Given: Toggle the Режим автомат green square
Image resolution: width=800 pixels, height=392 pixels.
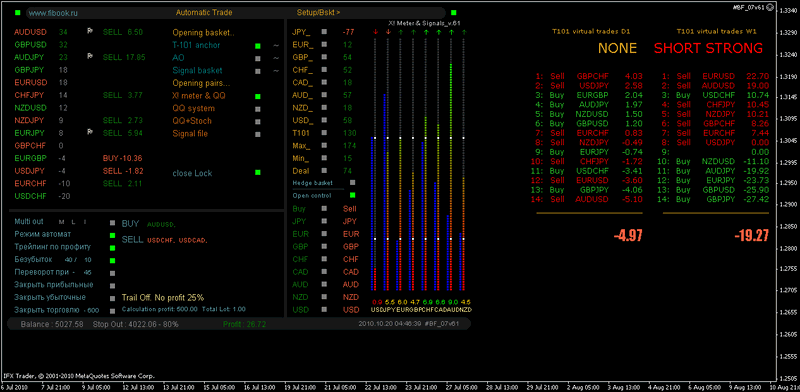Looking at the screenshot, I should click(x=113, y=235).
